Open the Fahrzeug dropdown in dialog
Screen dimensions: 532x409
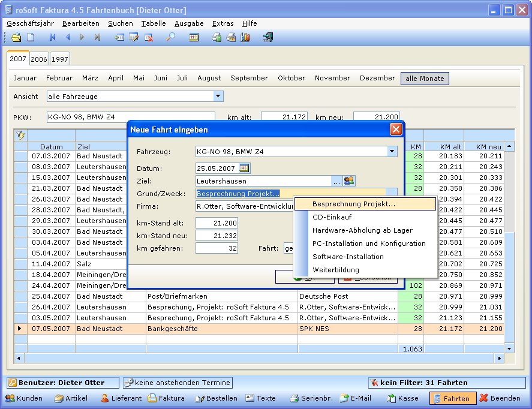coord(392,152)
